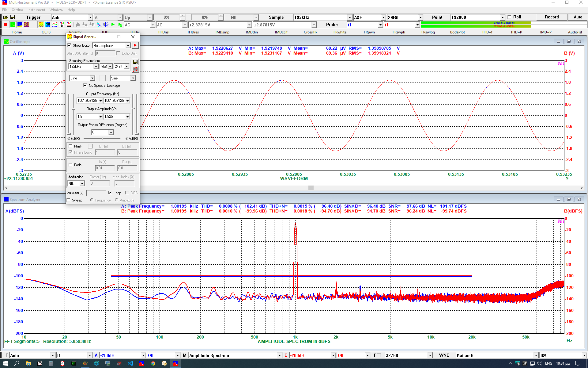This screenshot has width=588, height=368.
Task: Expand the No Loopback dropdown
Action: pos(128,46)
